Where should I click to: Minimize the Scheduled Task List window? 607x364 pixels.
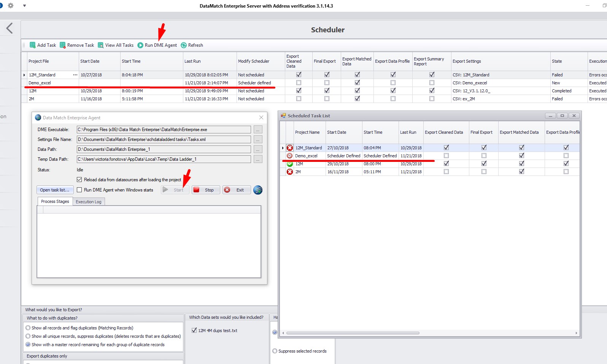pos(550,116)
